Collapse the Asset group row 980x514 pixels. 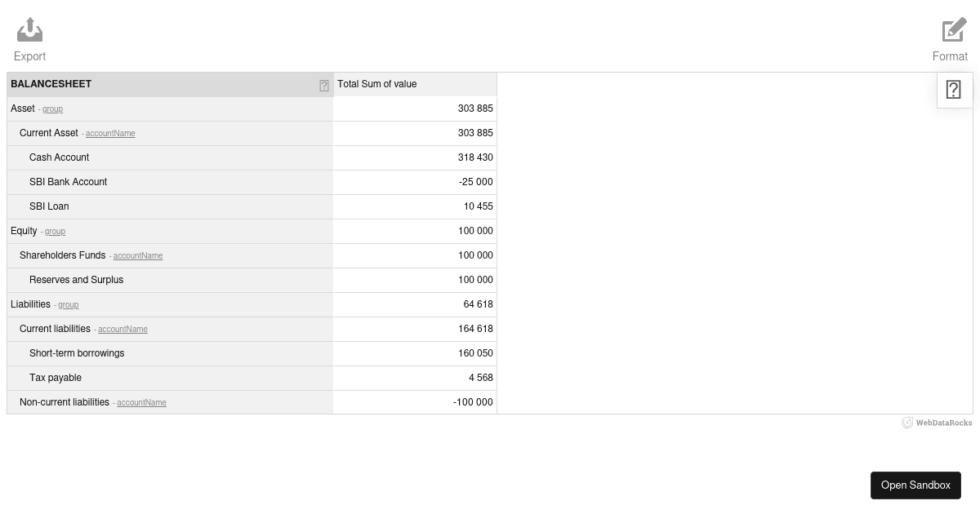point(23,109)
